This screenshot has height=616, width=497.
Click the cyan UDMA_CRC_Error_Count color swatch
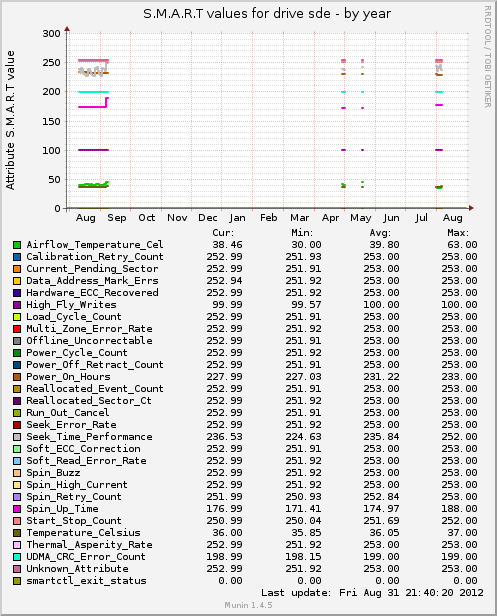coord(17,557)
